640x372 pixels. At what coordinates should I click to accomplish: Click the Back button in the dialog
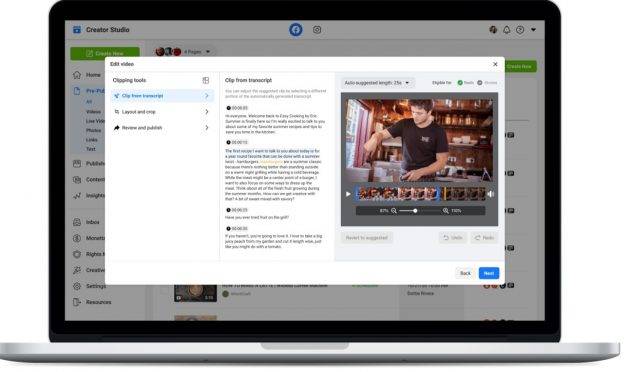point(465,273)
